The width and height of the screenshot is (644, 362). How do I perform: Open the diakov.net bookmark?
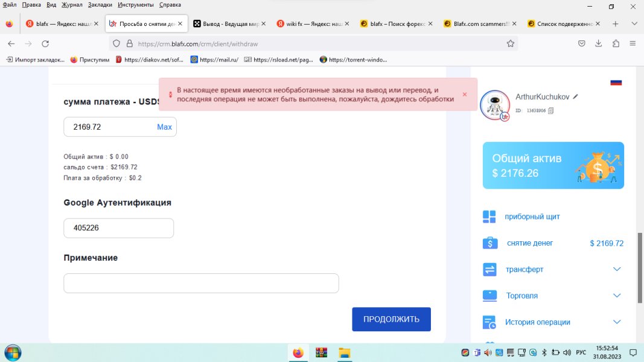pyautogui.click(x=150, y=60)
